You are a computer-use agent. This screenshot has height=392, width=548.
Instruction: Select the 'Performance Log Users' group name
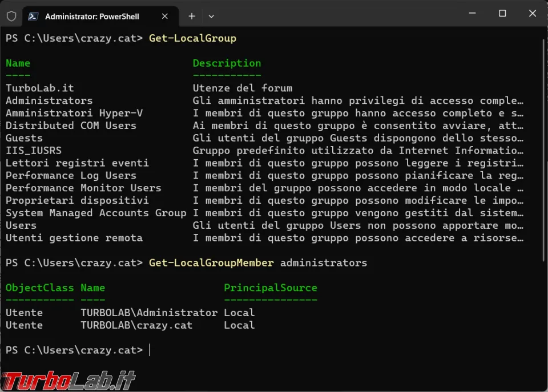point(71,175)
